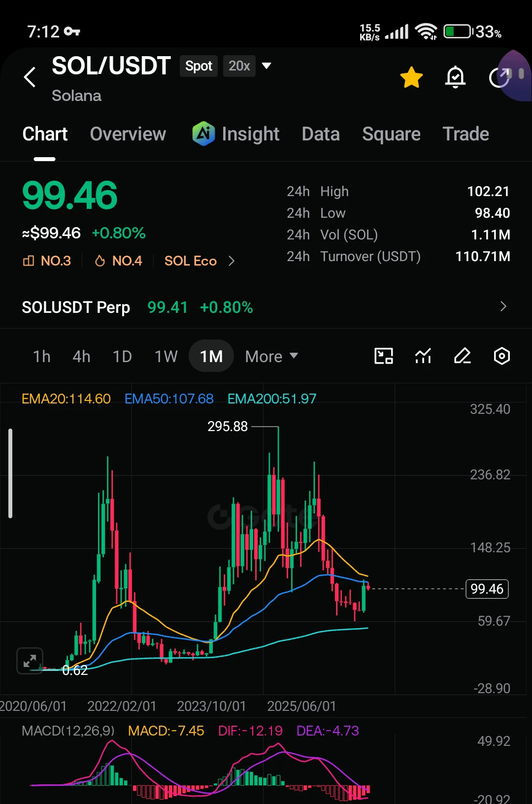Tap the left-edge vertical scroll handle
Screen dimensions: 532x804
point(10,473)
